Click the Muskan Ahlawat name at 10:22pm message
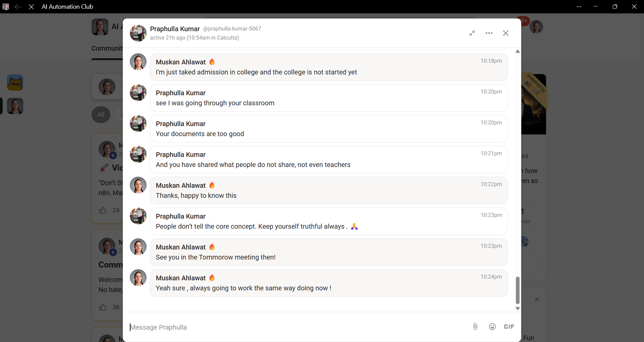Screen dimensions: 644x342 [181, 185]
